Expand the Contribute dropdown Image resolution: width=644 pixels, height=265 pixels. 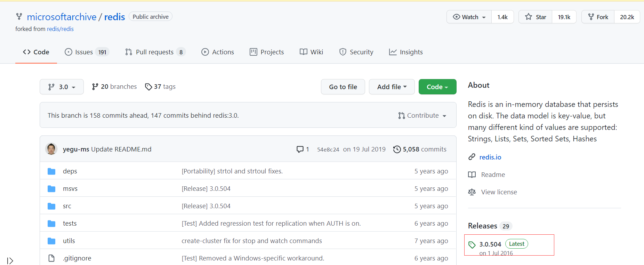[x=422, y=115]
